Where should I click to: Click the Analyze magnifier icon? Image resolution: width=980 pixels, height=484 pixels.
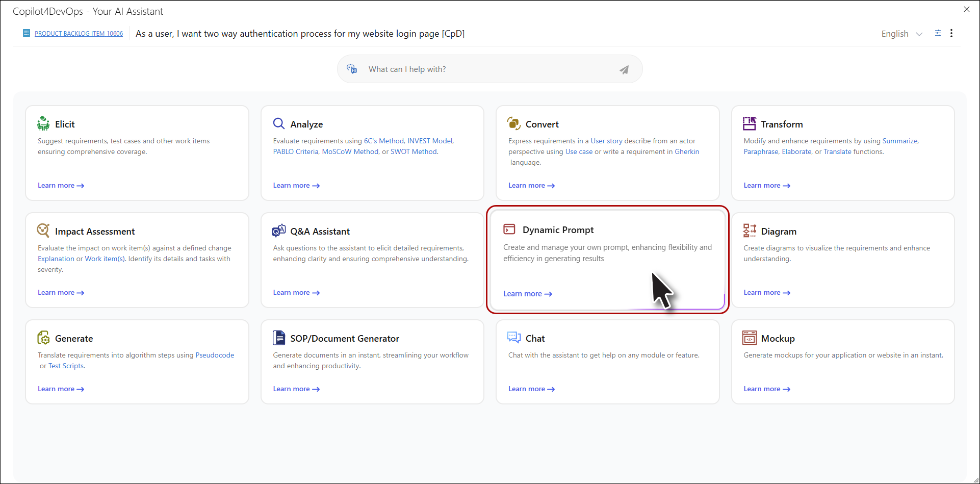[278, 123]
